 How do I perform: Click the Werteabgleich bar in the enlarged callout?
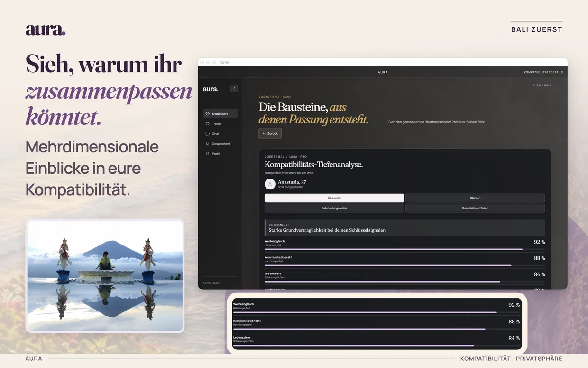tap(377, 312)
